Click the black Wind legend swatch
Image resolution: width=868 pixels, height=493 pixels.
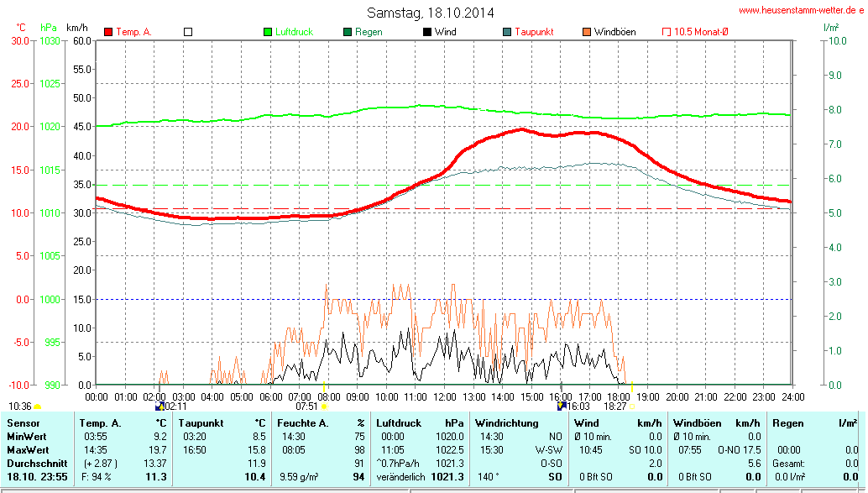point(427,32)
